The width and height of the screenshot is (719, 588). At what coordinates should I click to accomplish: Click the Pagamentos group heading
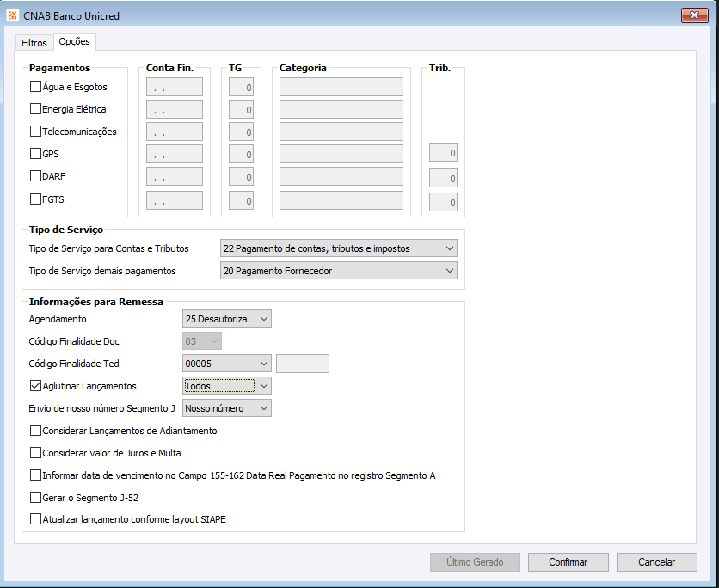pos(59,68)
